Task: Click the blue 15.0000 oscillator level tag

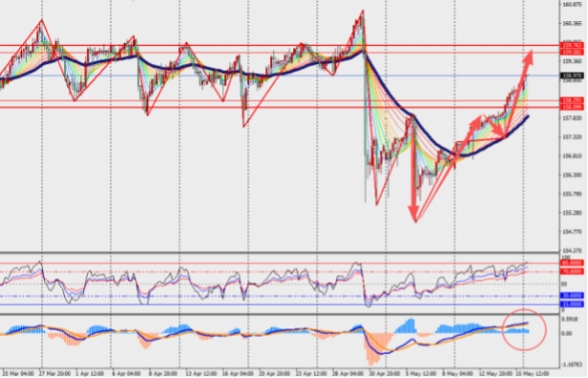Action: coord(572,304)
